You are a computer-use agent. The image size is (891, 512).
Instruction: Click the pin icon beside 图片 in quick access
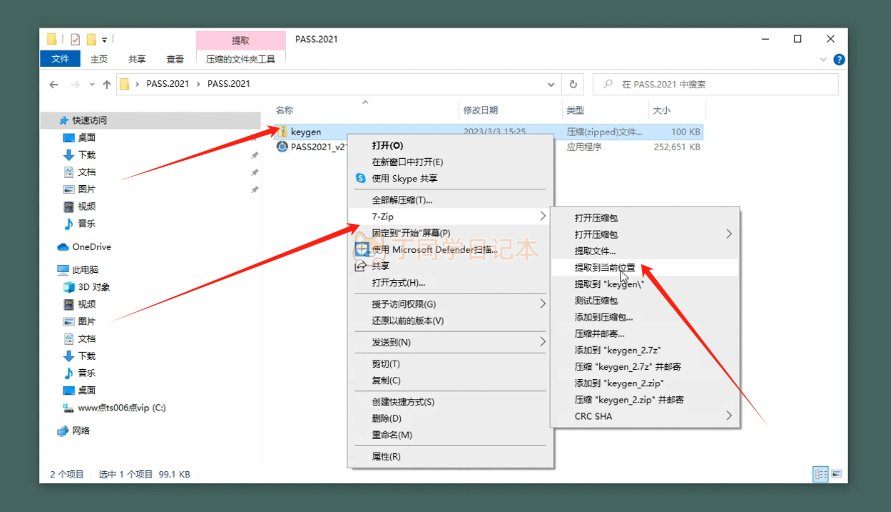point(255,189)
